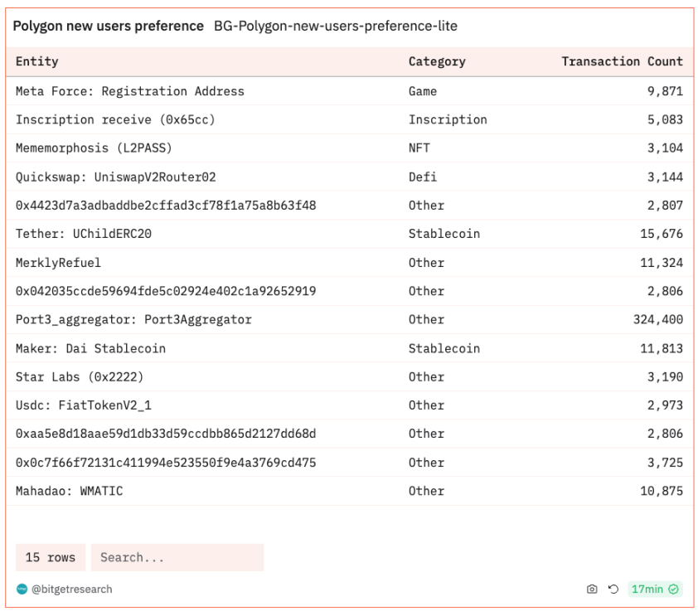This screenshot has width=698, height=616.
Task: Sort by Transaction Count column header
Action: click(x=622, y=61)
